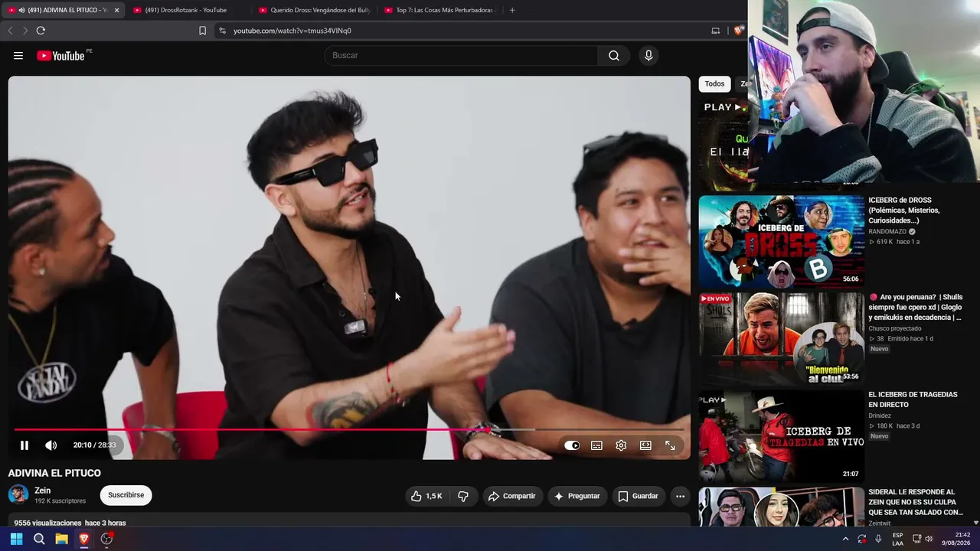Open the site information icon in address bar
The image size is (980, 551).
[222, 31]
